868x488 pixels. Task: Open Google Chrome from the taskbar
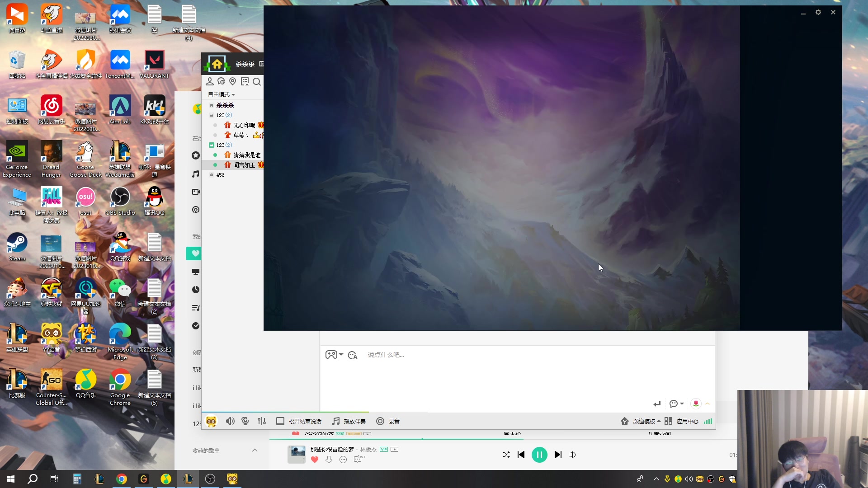[x=122, y=479]
